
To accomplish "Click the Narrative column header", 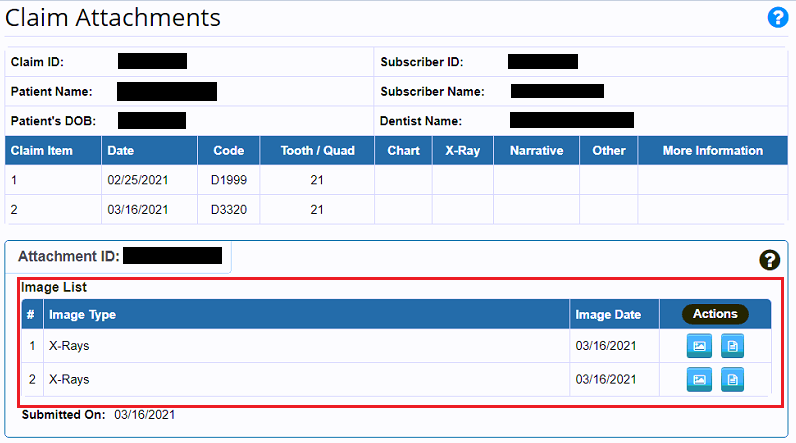I will (536, 151).
